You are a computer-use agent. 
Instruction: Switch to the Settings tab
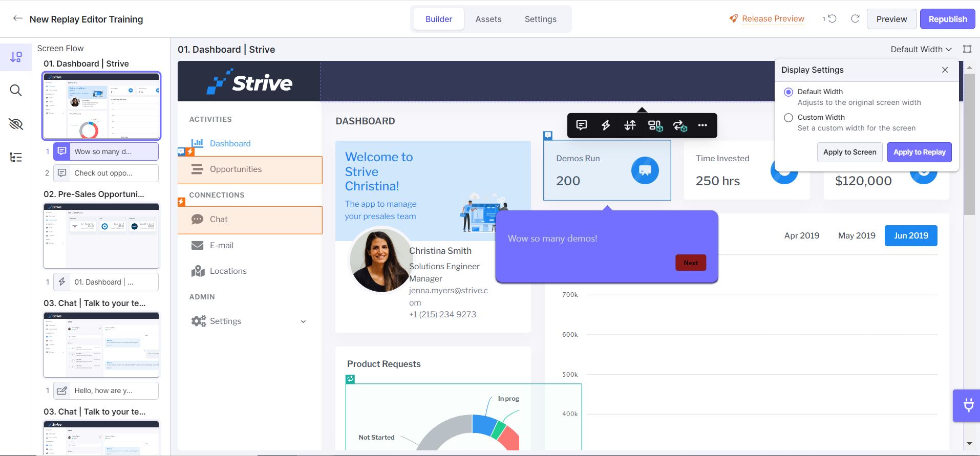540,19
